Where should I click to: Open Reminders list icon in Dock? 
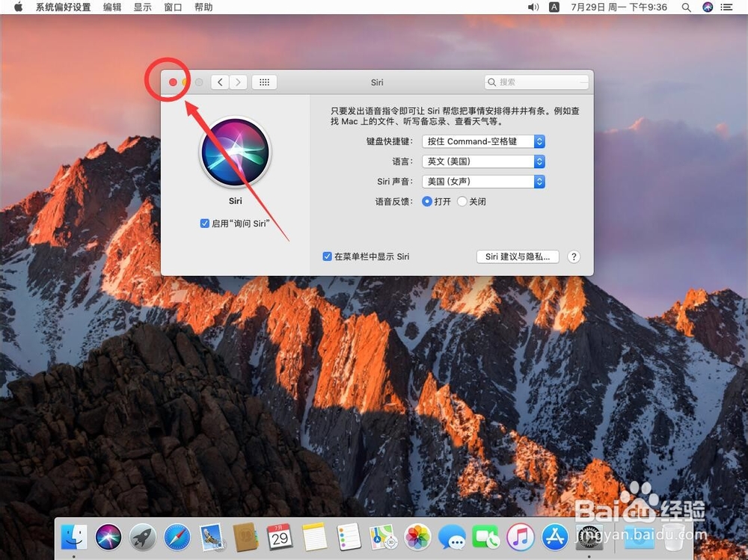pos(349,537)
